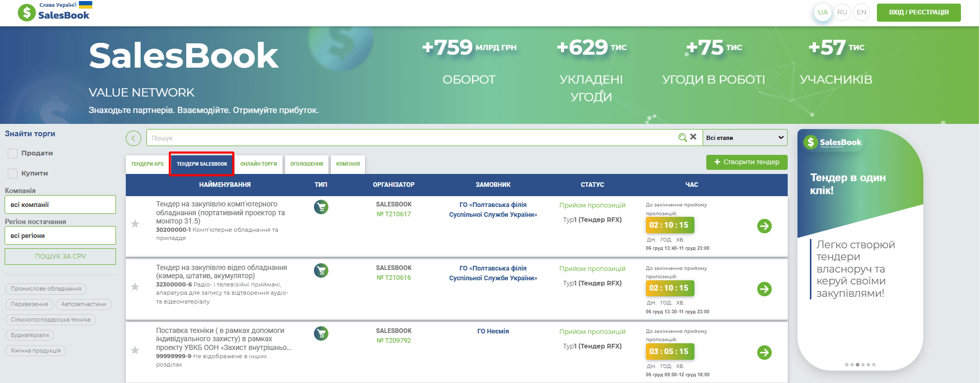980x383 pixels.
Task: Open ГО Неємія customer link
Action: [x=493, y=331]
